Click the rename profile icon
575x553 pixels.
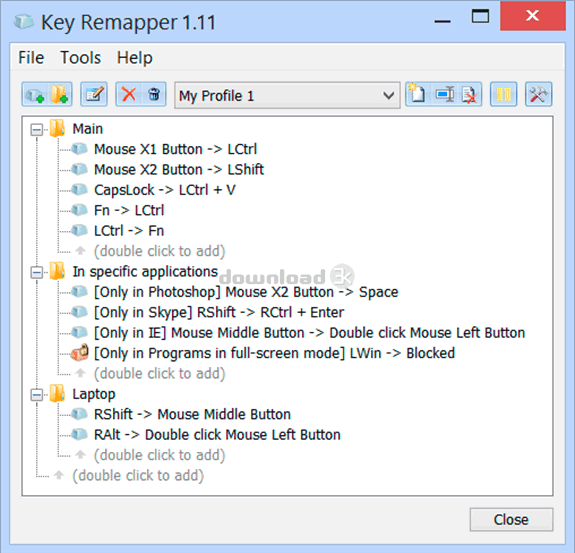tap(444, 95)
